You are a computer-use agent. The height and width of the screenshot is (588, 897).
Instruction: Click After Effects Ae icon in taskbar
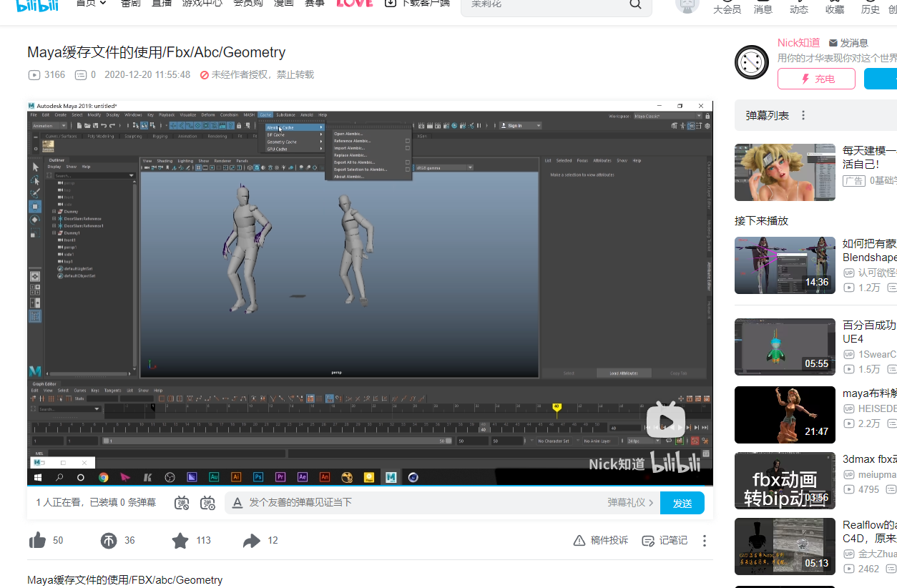click(x=303, y=477)
